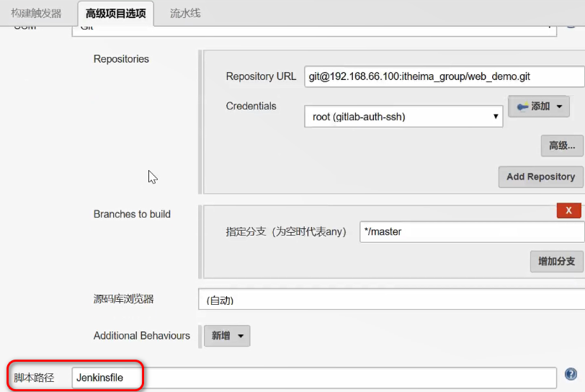Click the 高级... button in Repositories
Screen dimensions: 585x392
coord(562,146)
